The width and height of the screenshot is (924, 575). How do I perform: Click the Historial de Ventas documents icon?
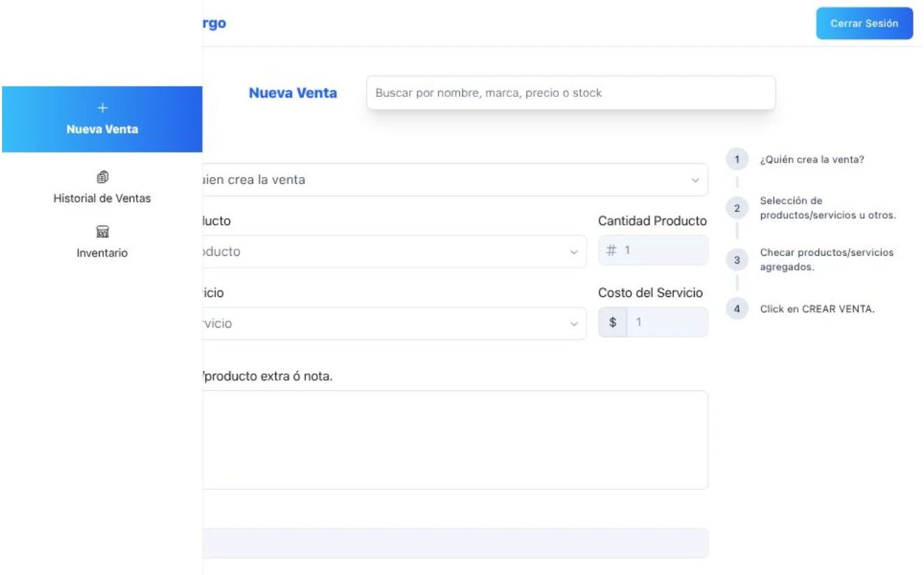tap(102, 176)
